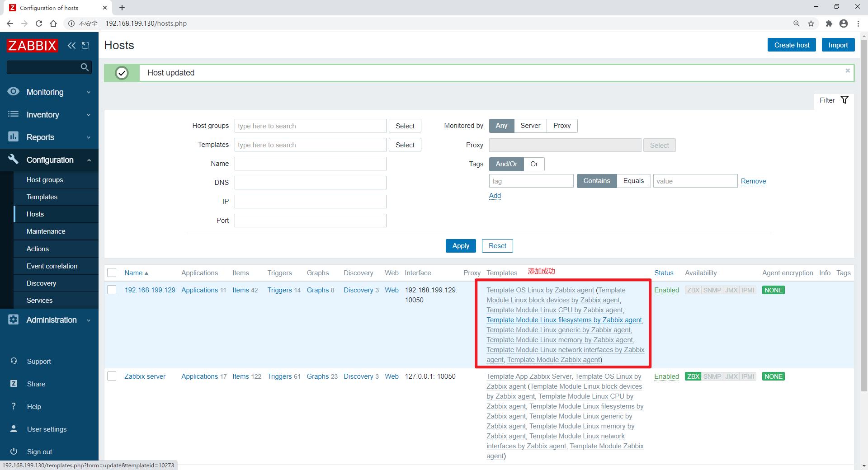Viewport: 868px width, 470px height.
Task: Bookmark this page with star icon
Action: pyautogui.click(x=811, y=23)
